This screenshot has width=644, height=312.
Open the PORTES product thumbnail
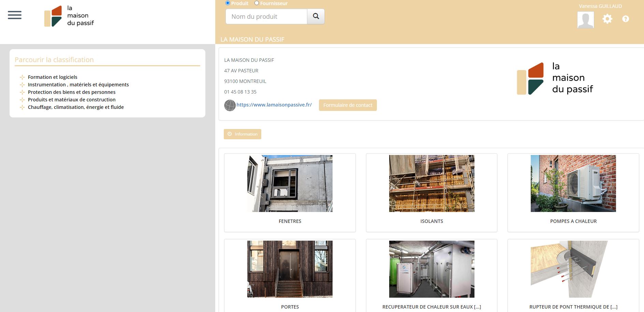pos(290,269)
